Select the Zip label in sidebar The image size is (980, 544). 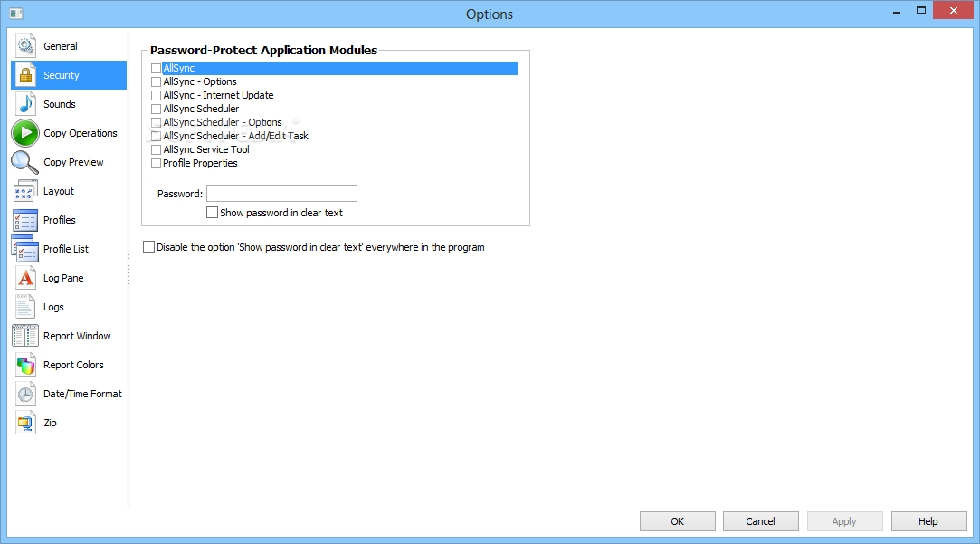click(x=50, y=423)
